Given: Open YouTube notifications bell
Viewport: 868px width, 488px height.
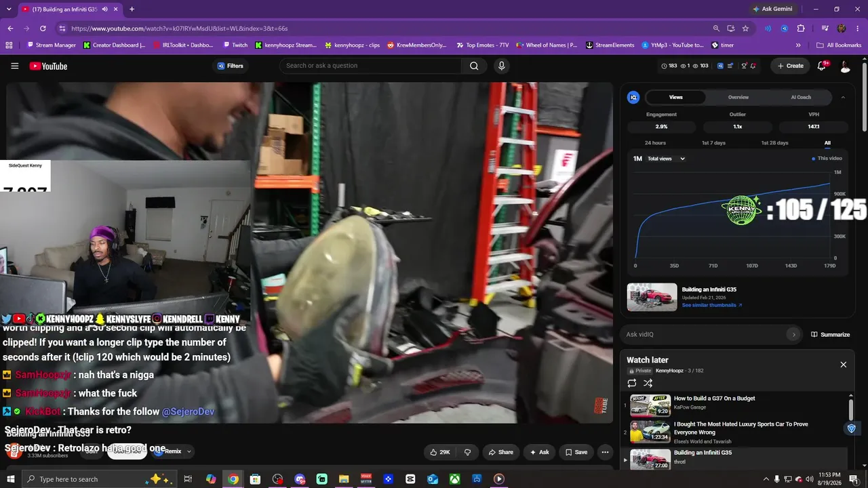Looking at the screenshot, I should tap(822, 66).
